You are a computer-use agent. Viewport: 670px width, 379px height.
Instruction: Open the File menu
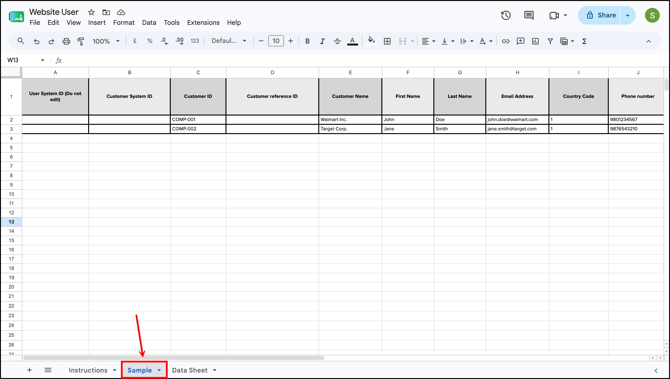pyautogui.click(x=35, y=23)
